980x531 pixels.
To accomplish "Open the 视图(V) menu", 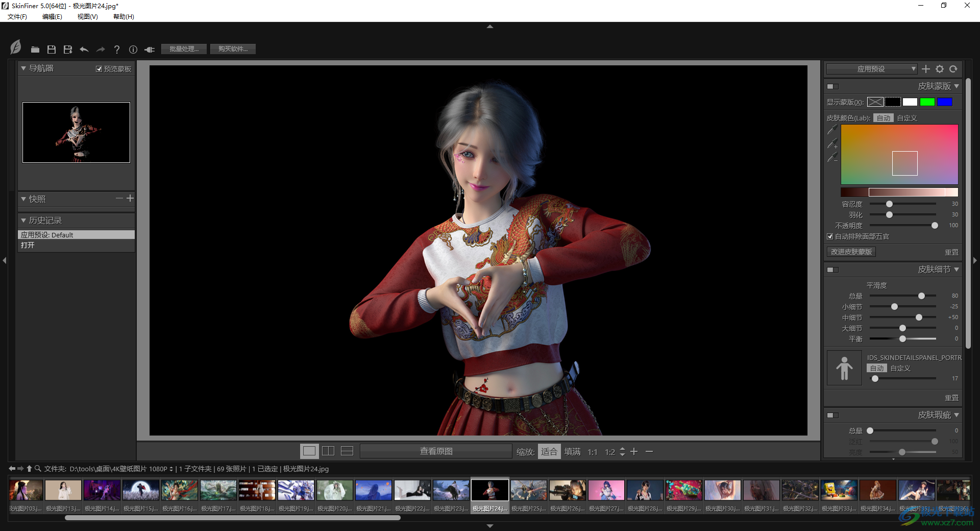I will [x=87, y=17].
